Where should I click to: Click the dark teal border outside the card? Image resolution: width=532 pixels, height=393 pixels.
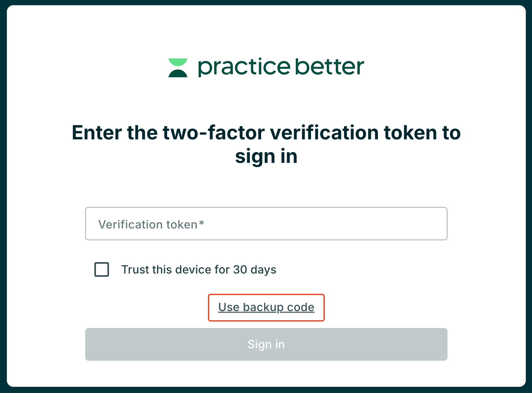[x=3, y=196]
